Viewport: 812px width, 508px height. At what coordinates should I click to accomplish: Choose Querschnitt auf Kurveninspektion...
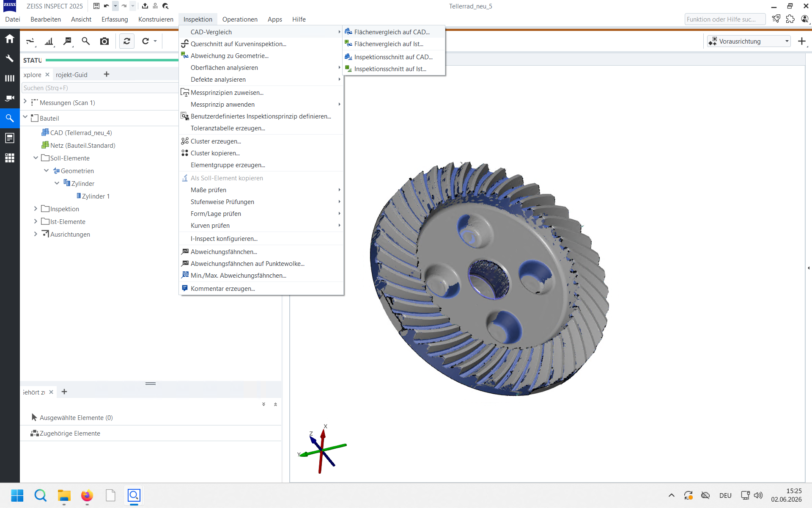261,44
